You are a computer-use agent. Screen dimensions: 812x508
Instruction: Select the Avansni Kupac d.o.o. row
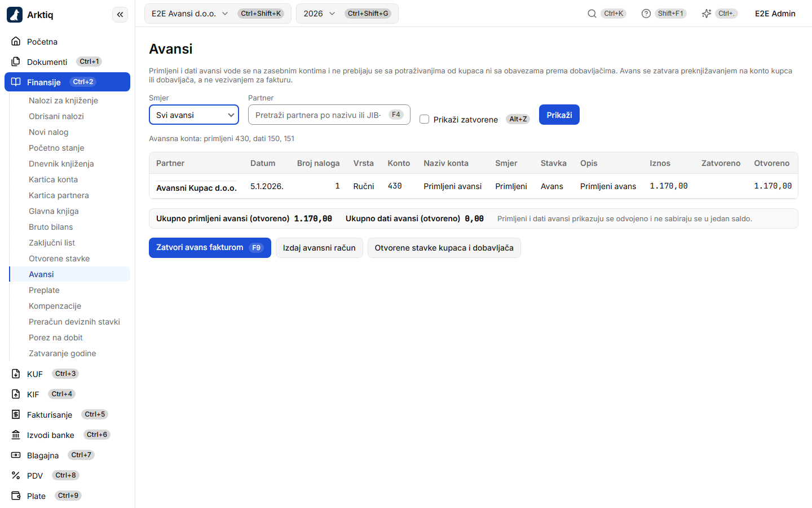coord(474,186)
